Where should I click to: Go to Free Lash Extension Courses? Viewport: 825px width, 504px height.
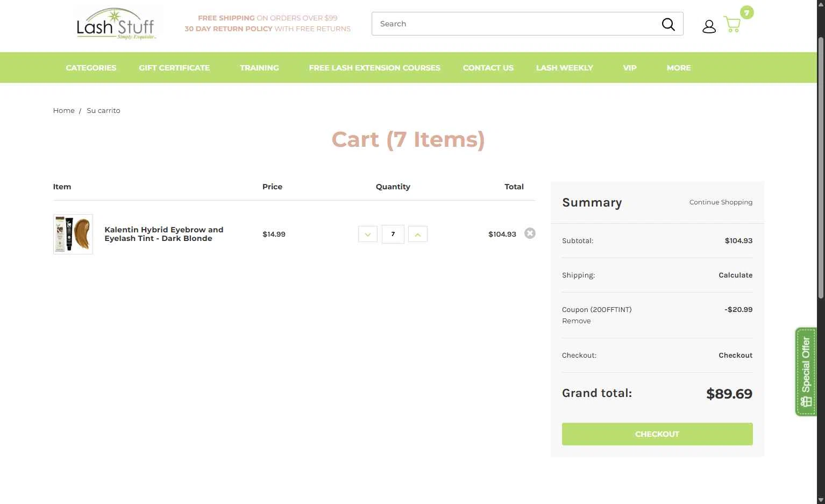click(374, 68)
